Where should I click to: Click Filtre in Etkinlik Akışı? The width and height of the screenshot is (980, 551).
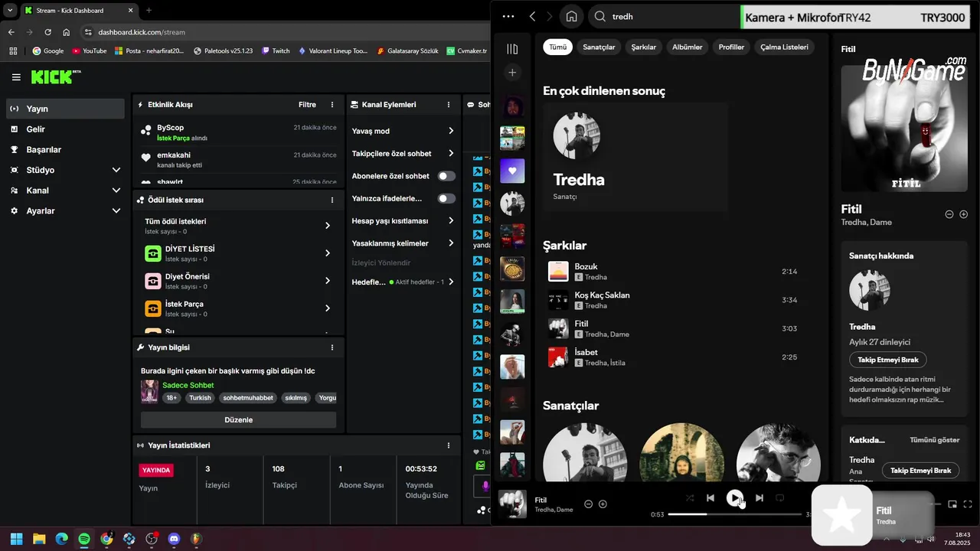[x=307, y=105]
